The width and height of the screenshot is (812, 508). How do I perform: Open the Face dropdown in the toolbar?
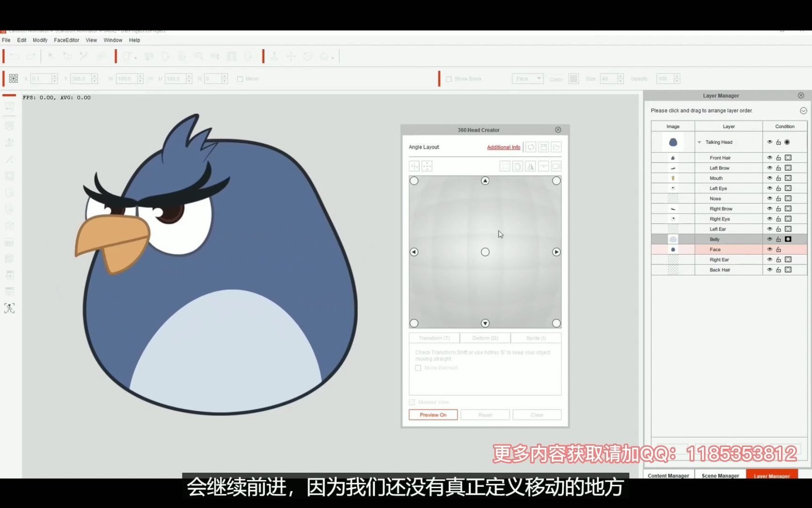coord(528,79)
